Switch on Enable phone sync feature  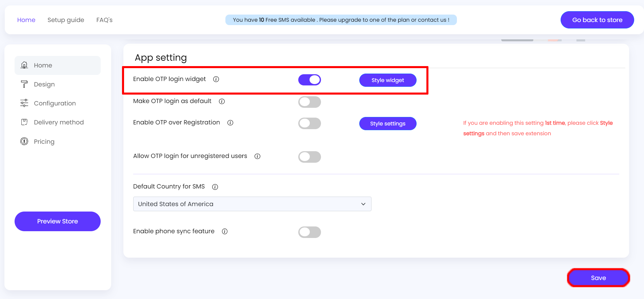[x=309, y=232]
